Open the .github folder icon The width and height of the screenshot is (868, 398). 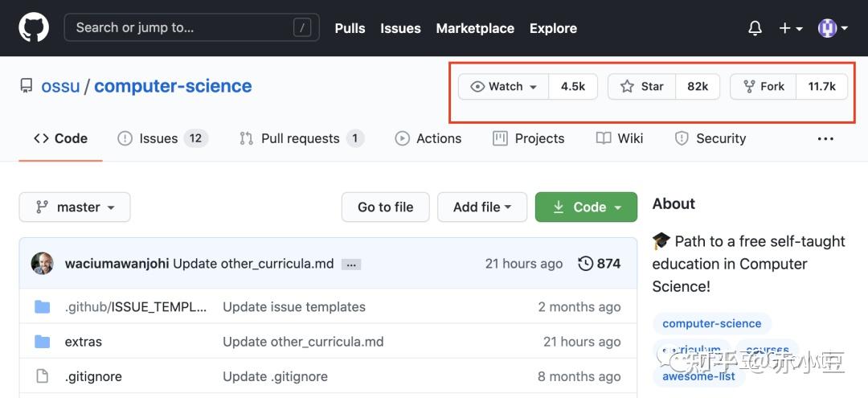click(x=43, y=306)
